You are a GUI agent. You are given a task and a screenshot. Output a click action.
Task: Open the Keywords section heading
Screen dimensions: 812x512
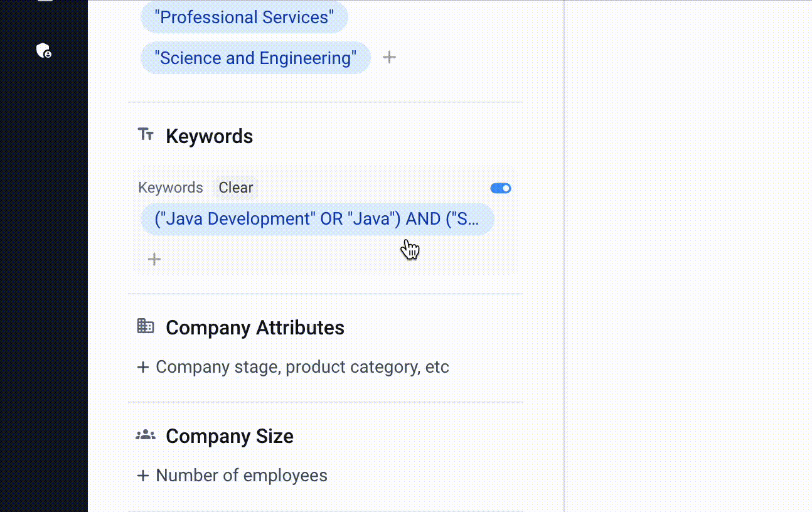click(x=209, y=136)
